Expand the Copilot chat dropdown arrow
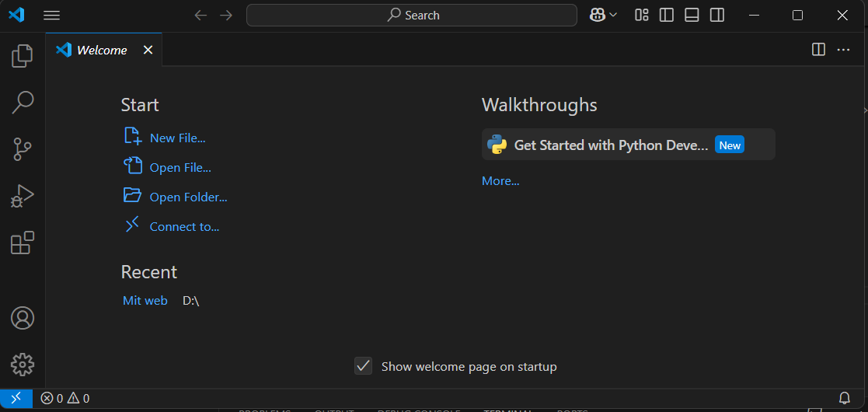The image size is (868, 412). [614, 15]
